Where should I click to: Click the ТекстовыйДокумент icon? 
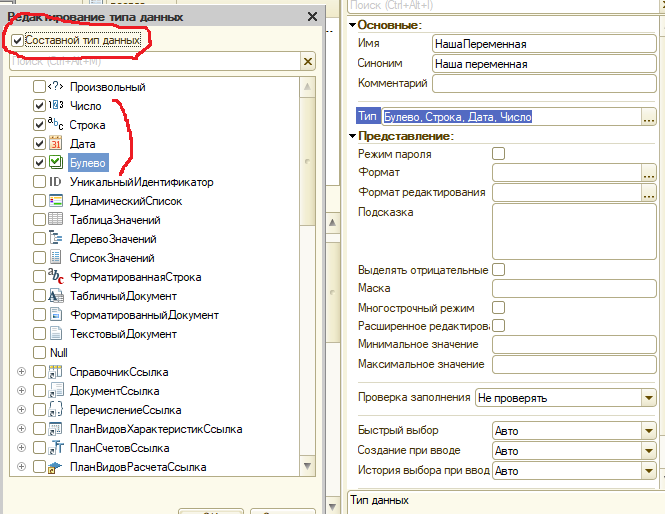[x=55, y=334]
